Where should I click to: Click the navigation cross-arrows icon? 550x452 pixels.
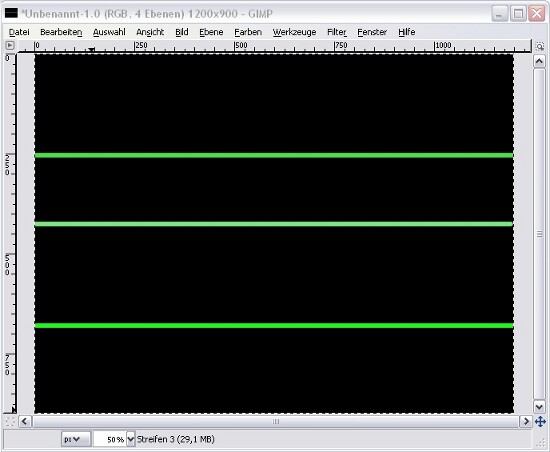(x=540, y=421)
